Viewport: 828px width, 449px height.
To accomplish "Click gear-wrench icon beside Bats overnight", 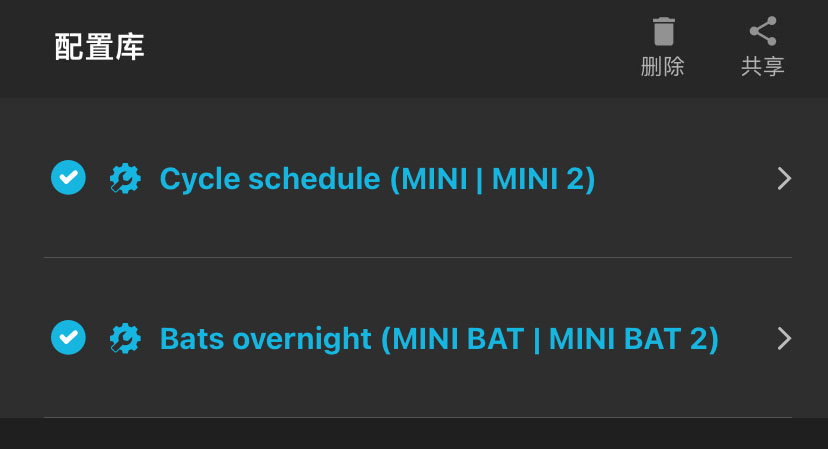I will (x=124, y=338).
